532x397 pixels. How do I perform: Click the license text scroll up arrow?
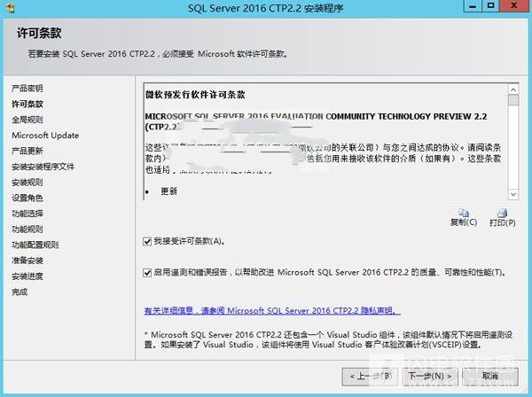point(513,90)
